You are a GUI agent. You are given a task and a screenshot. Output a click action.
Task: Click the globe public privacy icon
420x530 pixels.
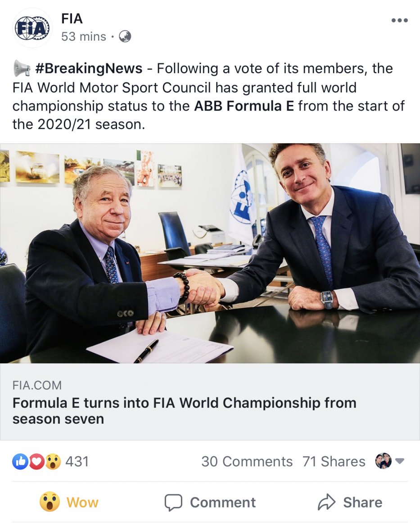coord(125,37)
